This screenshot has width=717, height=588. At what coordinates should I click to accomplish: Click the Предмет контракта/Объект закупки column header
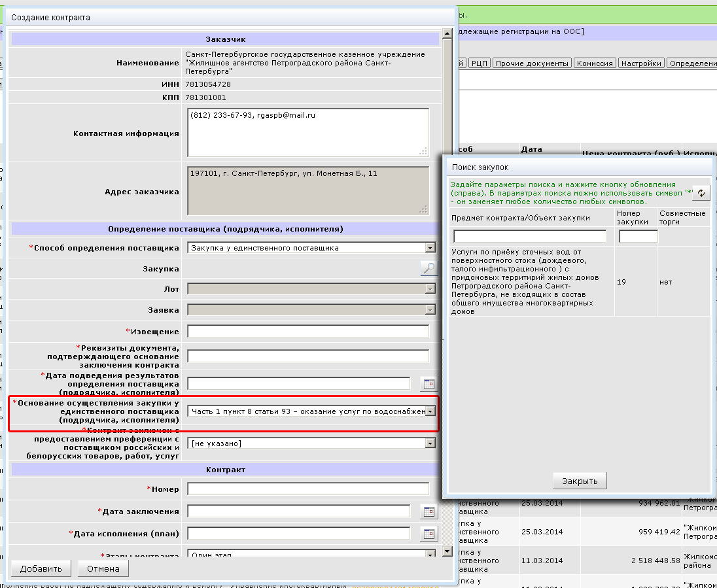tap(520, 218)
